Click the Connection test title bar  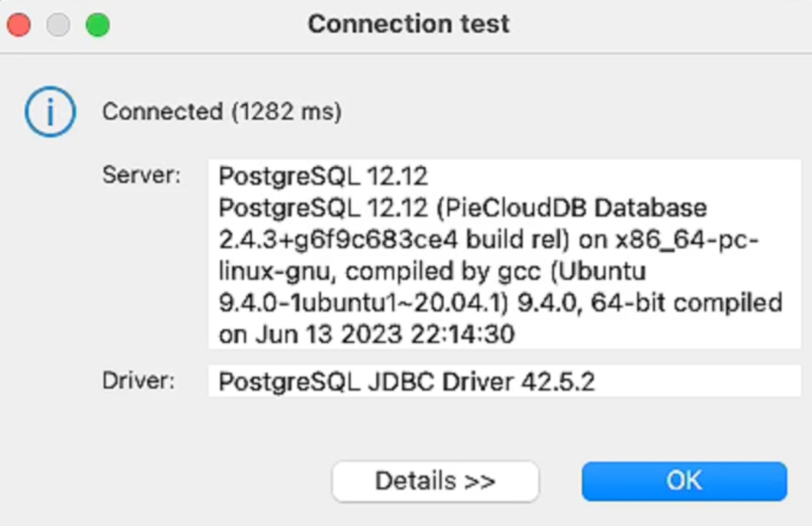click(408, 24)
